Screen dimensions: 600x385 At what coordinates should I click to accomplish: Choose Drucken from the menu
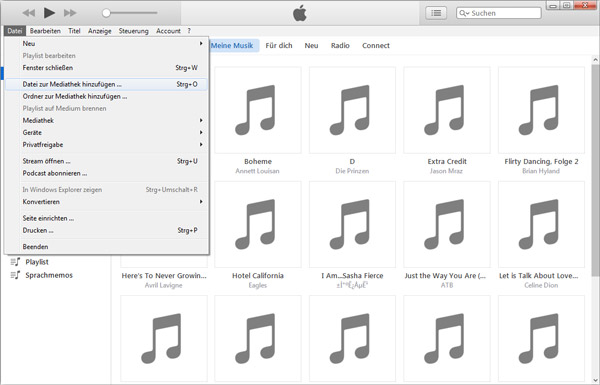click(x=107, y=230)
